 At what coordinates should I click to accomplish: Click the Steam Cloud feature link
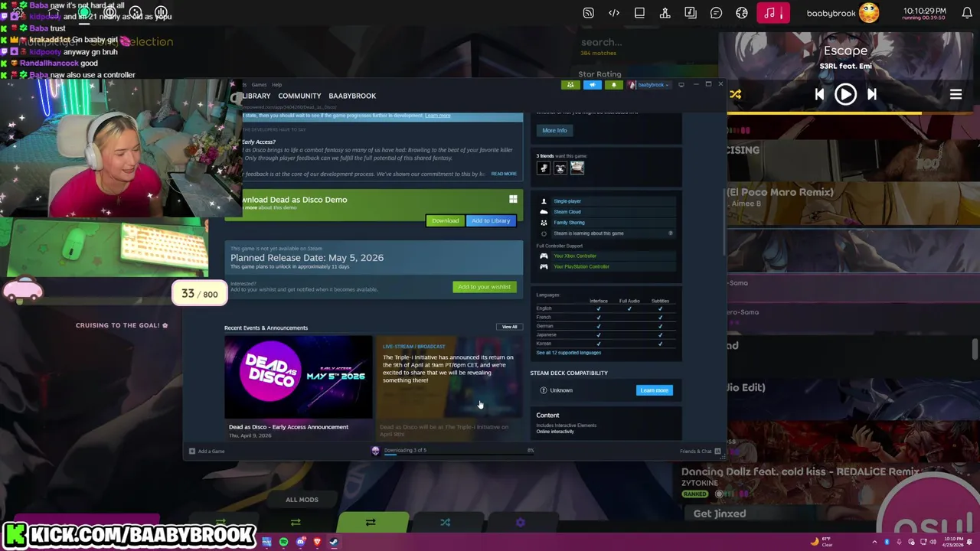(x=567, y=212)
